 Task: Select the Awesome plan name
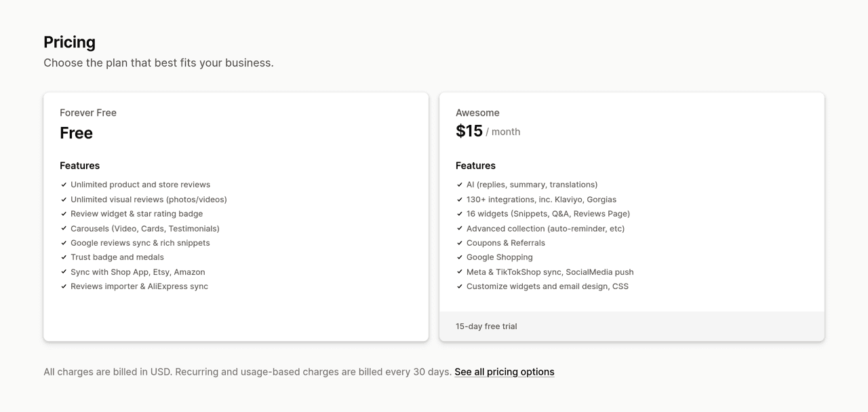pyautogui.click(x=477, y=113)
